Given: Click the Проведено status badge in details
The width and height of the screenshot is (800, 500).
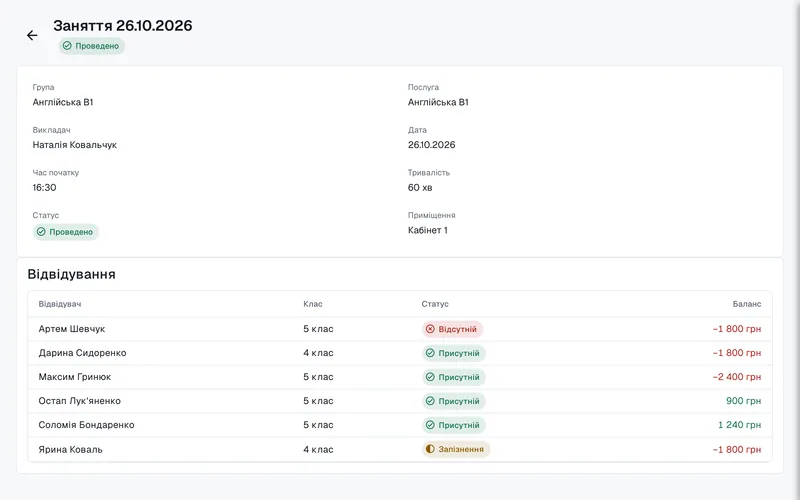Looking at the screenshot, I should [66, 232].
